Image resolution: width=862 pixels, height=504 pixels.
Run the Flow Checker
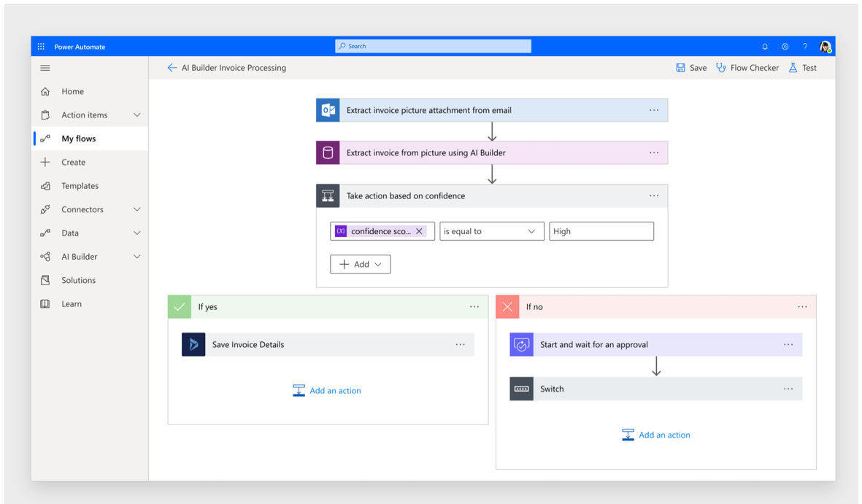pos(747,68)
